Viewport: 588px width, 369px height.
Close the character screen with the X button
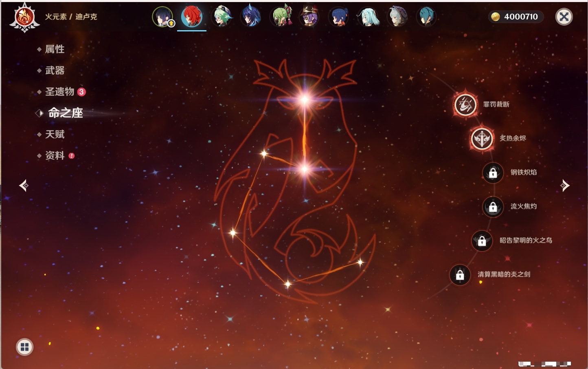[564, 17]
